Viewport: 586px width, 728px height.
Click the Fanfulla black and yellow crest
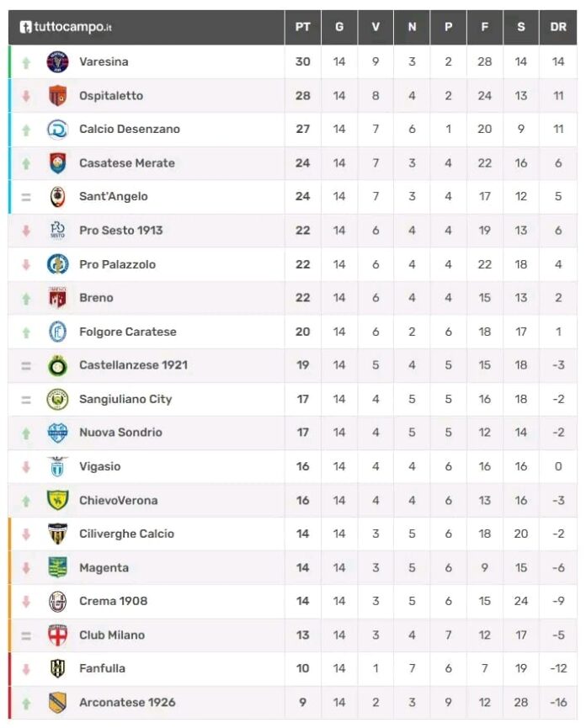pyautogui.click(x=57, y=668)
